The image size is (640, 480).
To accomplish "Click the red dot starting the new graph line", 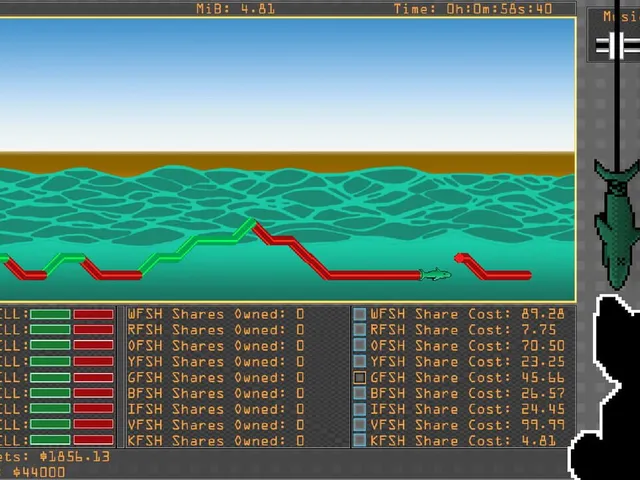I will point(459,258).
